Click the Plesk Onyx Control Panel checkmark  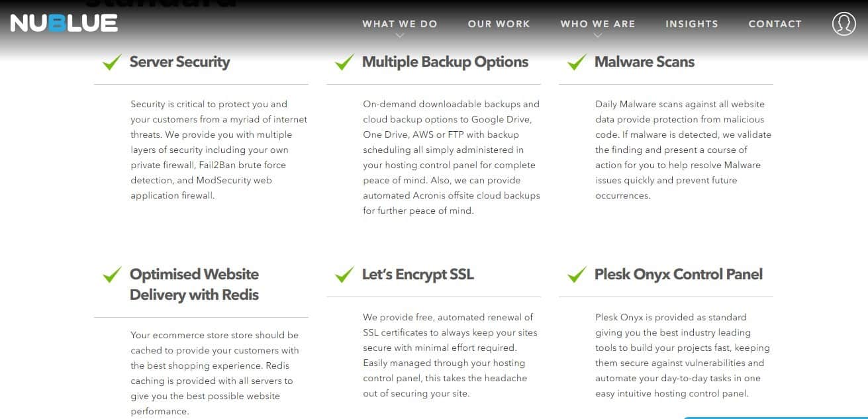pos(577,275)
